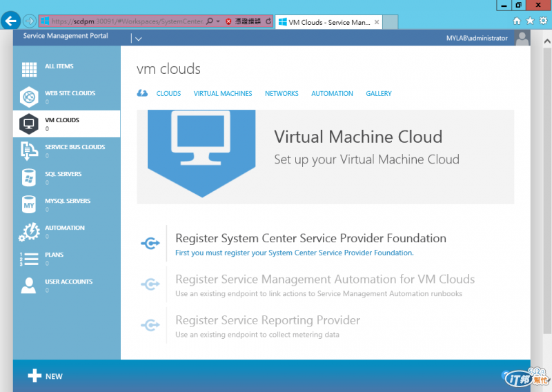Open the browser Tools gear icon
The height and width of the screenshot is (392, 552).
click(x=544, y=21)
